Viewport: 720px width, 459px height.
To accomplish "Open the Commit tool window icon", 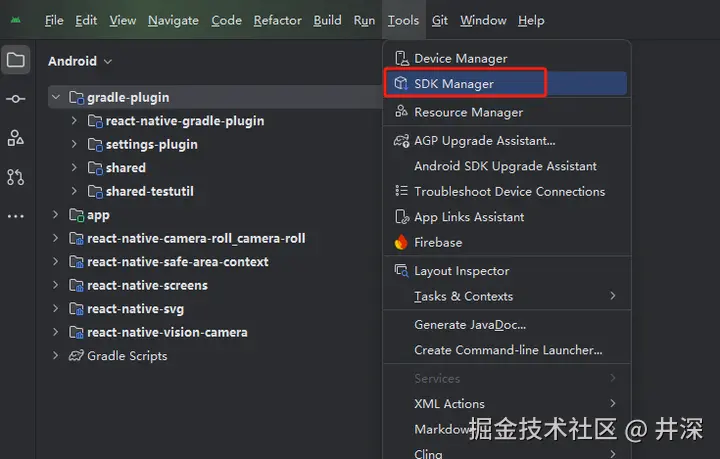I will [16, 99].
